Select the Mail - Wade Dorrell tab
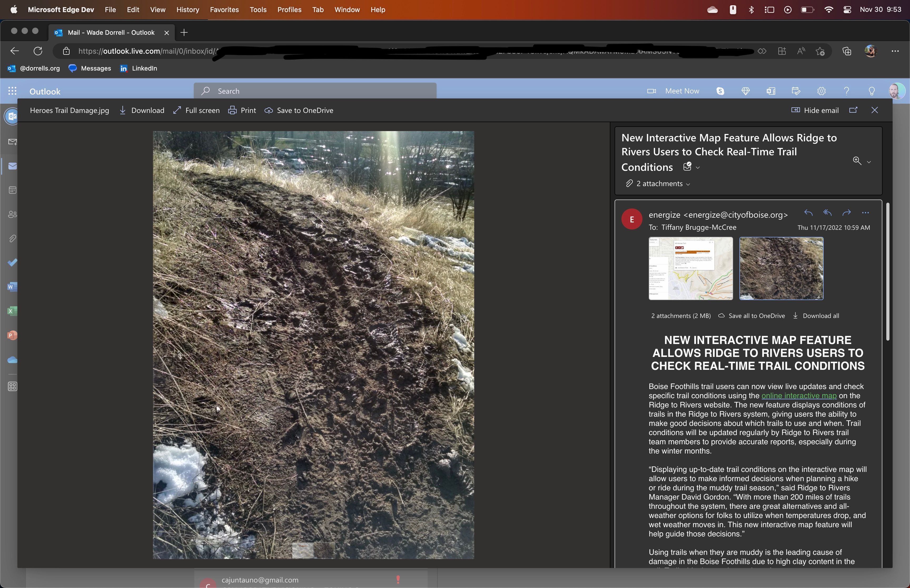This screenshot has width=910, height=588. pos(111,32)
